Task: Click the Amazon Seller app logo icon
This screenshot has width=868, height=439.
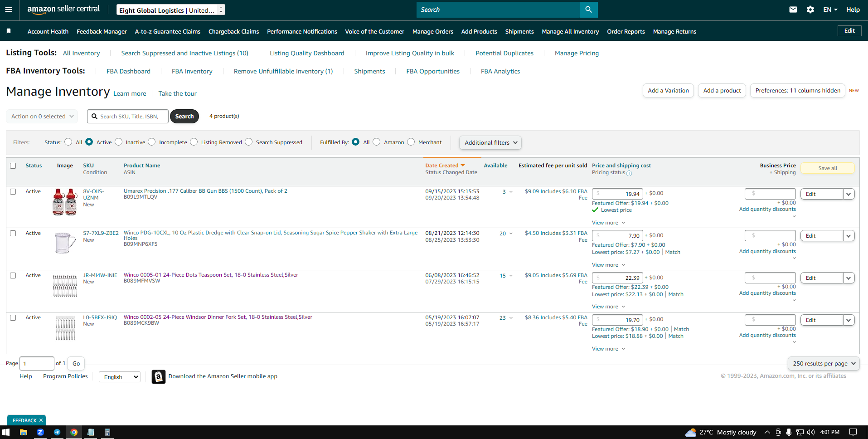Action: [x=158, y=376]
